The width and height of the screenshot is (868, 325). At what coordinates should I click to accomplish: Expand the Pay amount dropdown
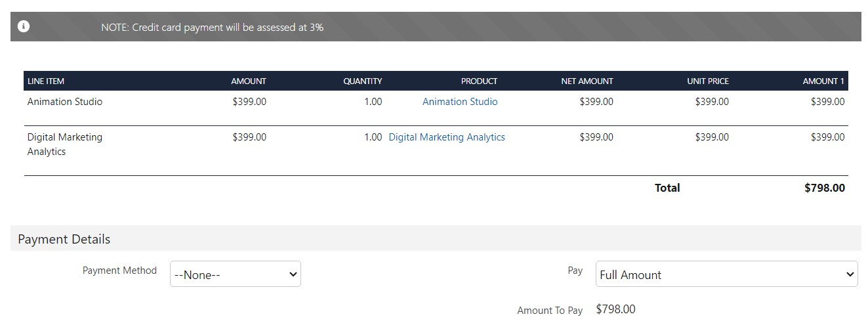(x=726, y=274)
